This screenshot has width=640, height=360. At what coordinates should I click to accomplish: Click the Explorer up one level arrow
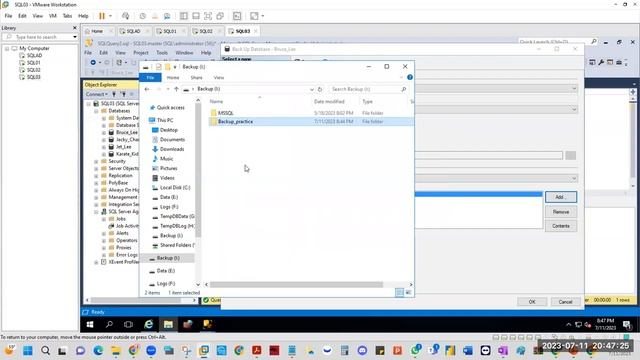coord(176,89)
